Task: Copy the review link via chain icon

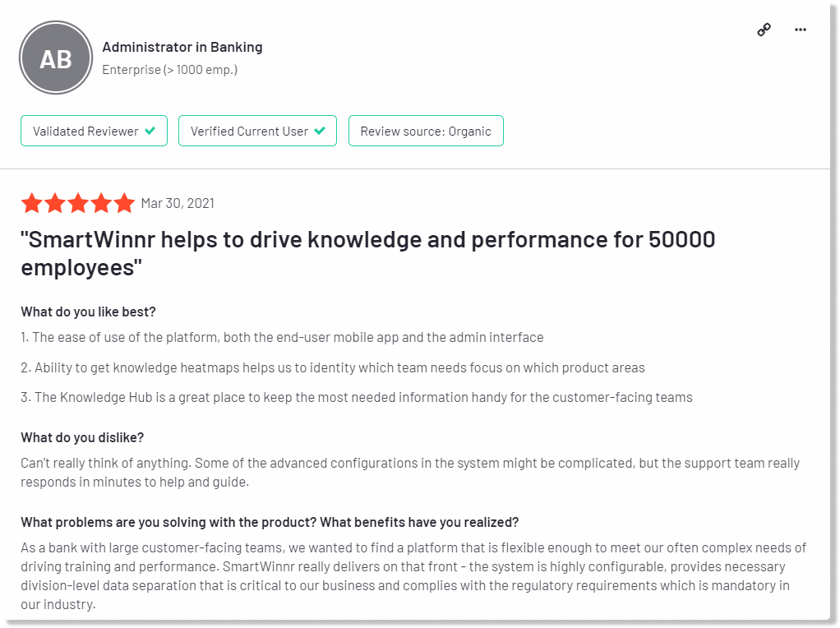Action: click(764, 30)
